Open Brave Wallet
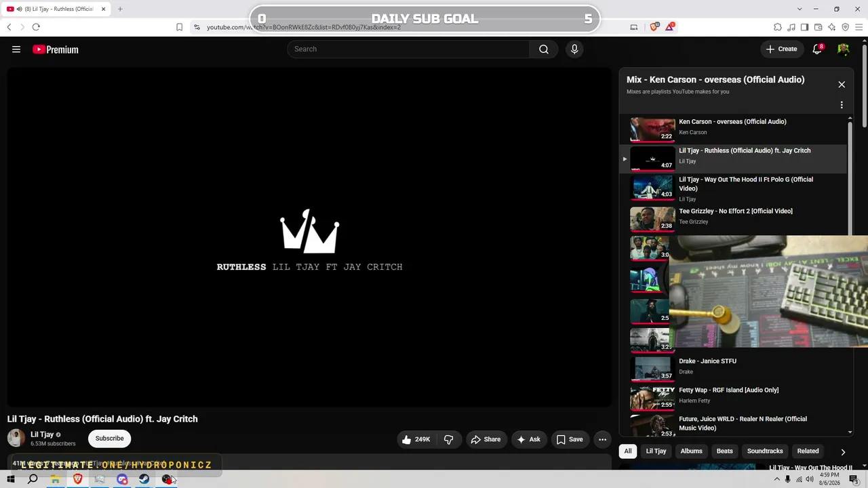868x488 pixels. click(818, 27)
